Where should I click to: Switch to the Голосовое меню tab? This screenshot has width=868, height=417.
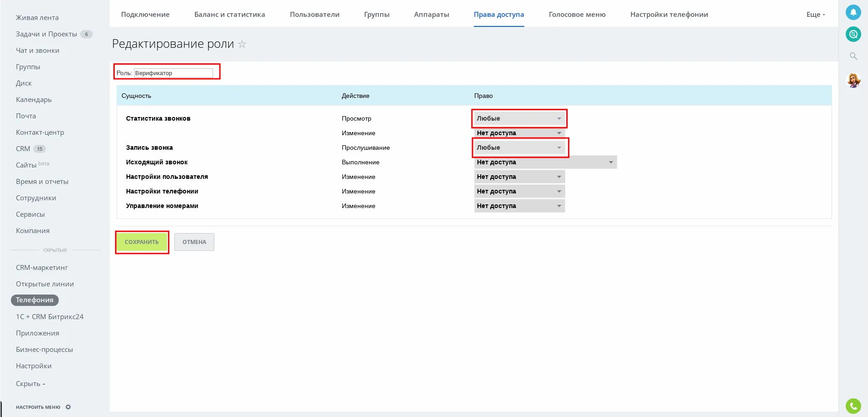pyautogui.click(x=577, y=15)
